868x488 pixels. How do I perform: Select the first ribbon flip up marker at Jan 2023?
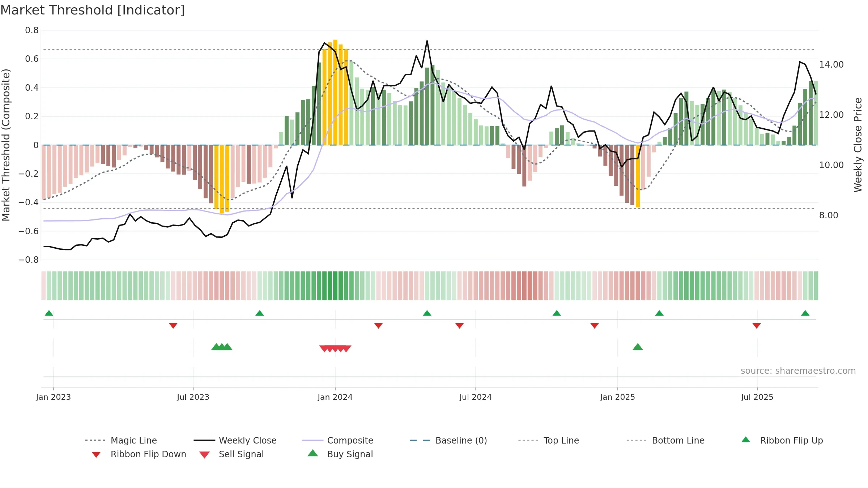49,313
